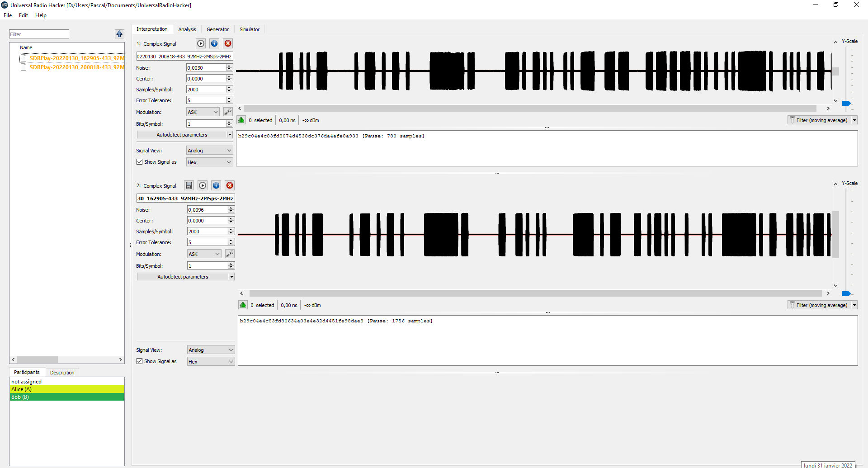This screenshot has height=468, width=868.
Task: Click the horizontal scrollbar of signal 2 view
Action: (x=536, y=293)
